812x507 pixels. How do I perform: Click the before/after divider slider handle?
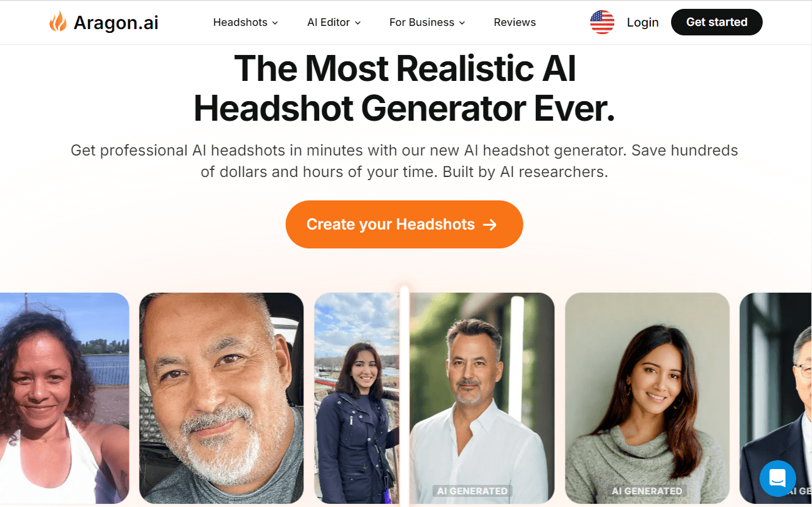click(x=404, y=396)
